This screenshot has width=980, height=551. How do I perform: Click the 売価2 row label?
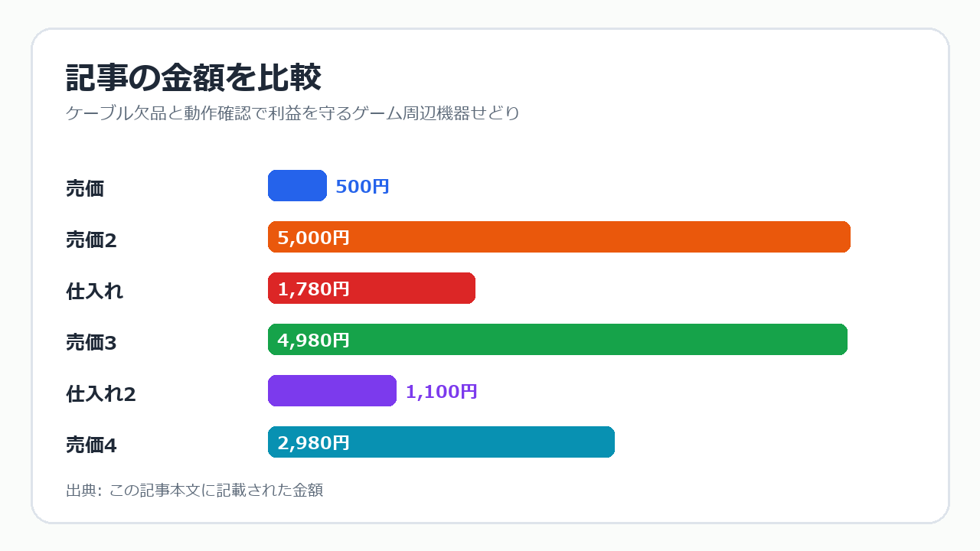[91, 240]
